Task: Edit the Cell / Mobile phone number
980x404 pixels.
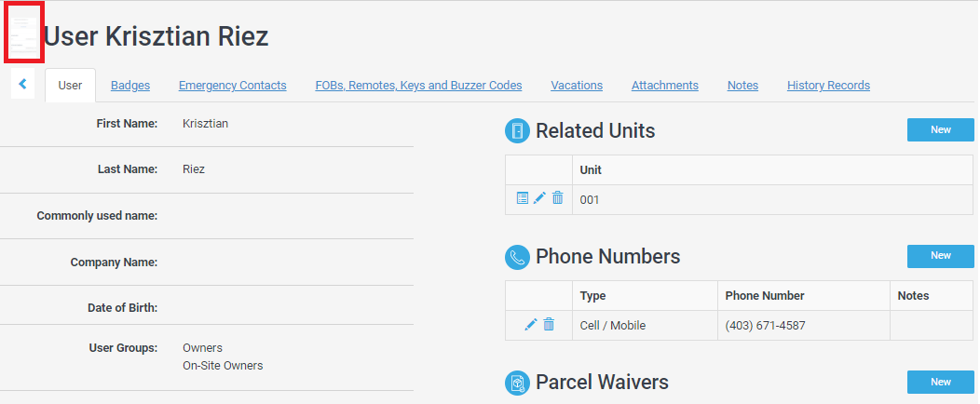Action: pos(531,324)
